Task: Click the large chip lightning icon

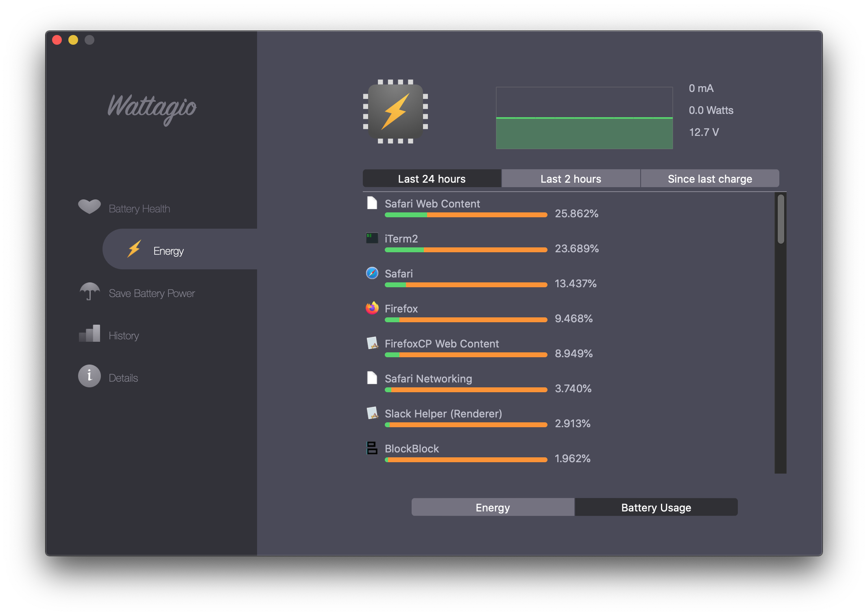Action: (395, 111)
